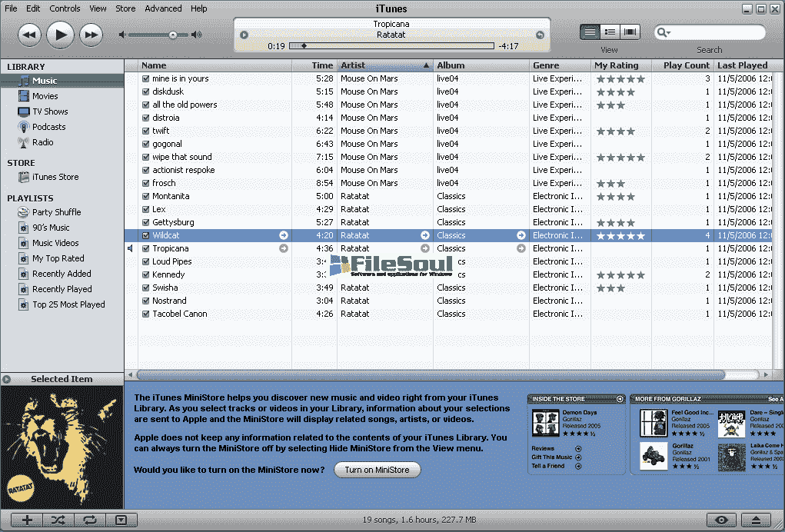Open the Advanced menu
Image resolution: width=785 pixels, height=532 pixels.
click(x=163, y=8)
